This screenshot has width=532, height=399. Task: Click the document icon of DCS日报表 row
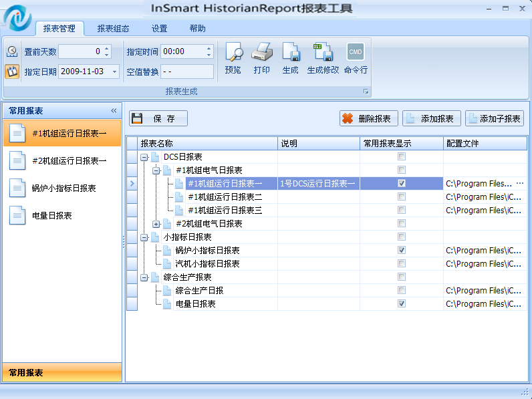pos(155,157)
